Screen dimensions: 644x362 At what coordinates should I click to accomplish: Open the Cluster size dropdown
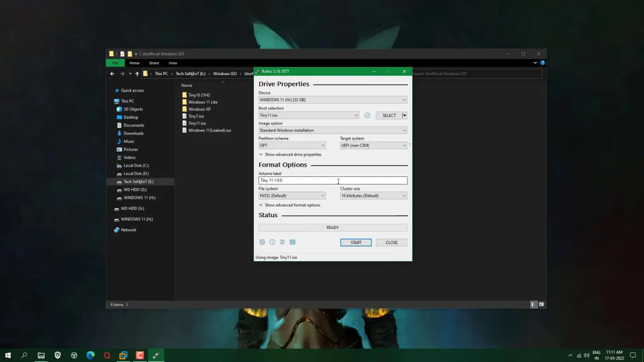point(374,196)
